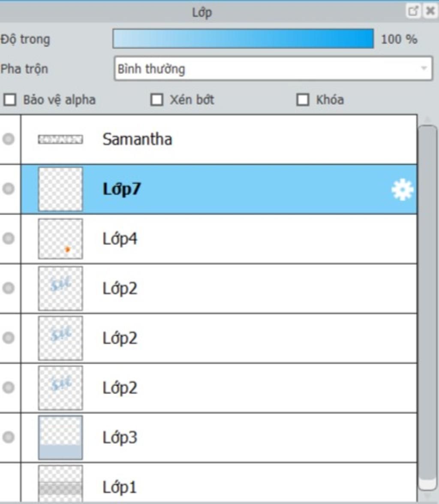This screenshot has width=439, height=504.
Task: Select the Lớp4 layer name
Action: click(x=120, y=239)
